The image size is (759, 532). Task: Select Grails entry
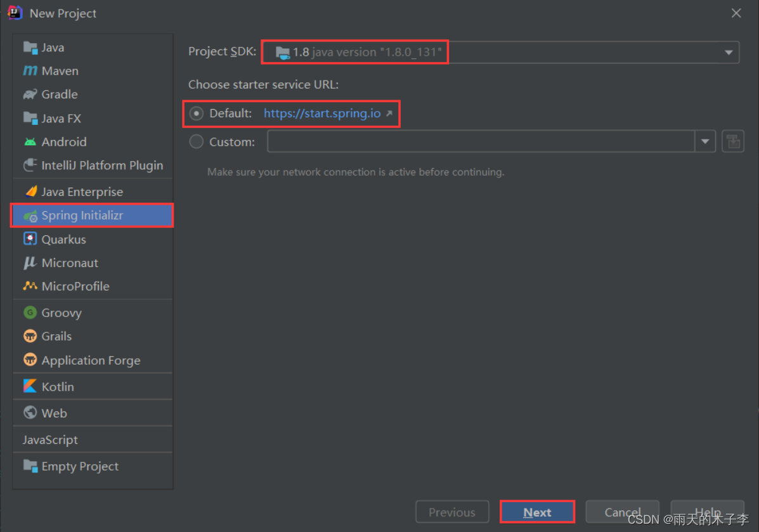pyautogui.click(x=93, y=336)
